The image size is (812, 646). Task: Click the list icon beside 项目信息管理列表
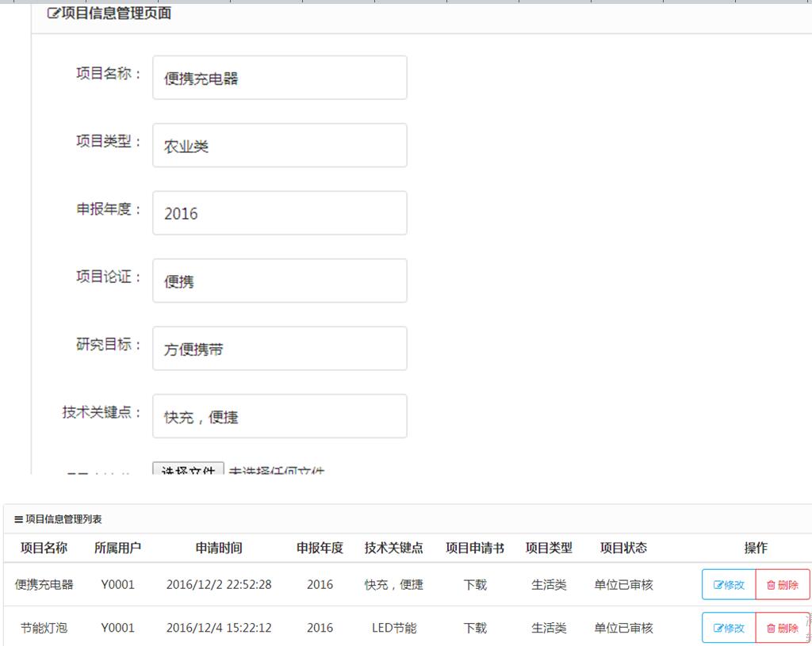(x=18, y=520)
